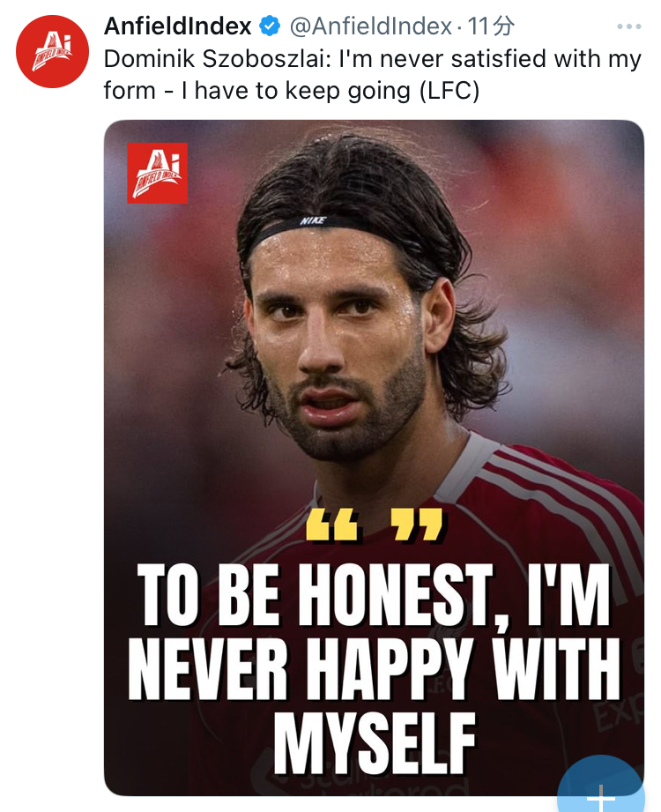This screenshot has width=661, height=812.
Task: Click the word "MYSELF" on the image
Action: point(374,743)
